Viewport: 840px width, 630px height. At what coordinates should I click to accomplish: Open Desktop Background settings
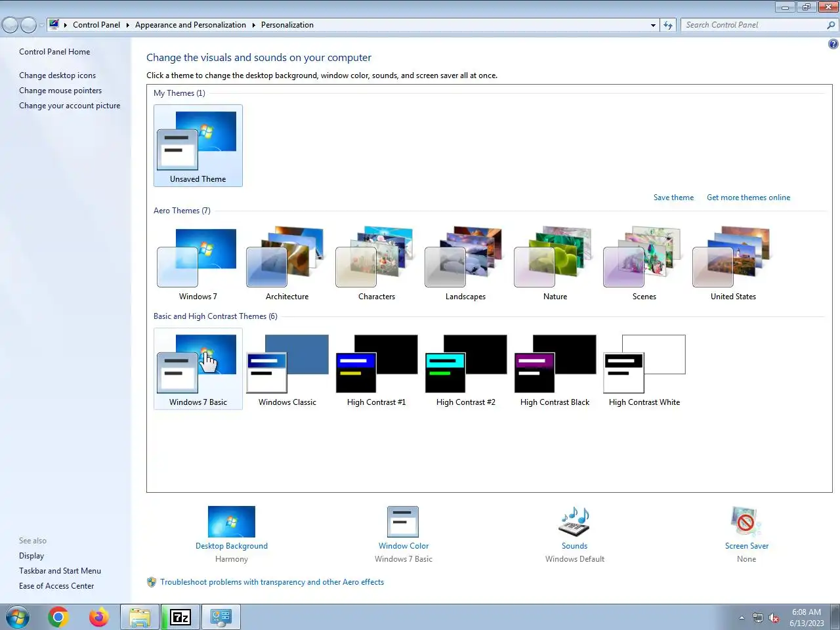[x=232, y=534]
